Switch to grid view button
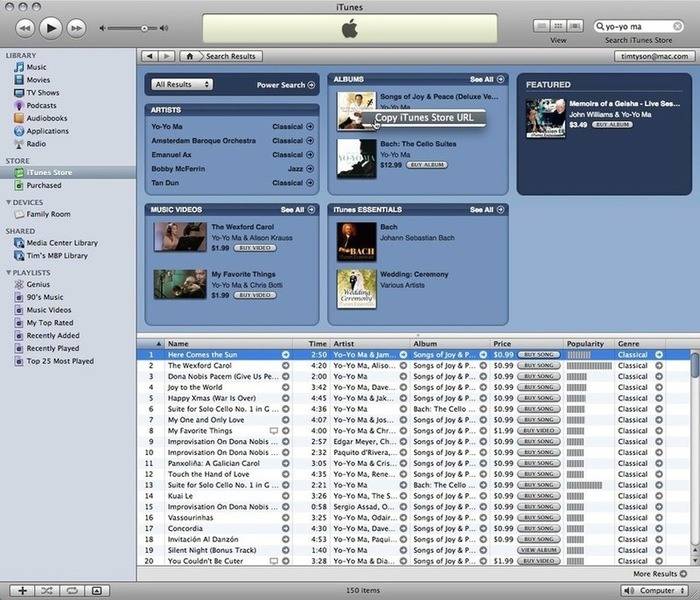 (x=558, y=26)
